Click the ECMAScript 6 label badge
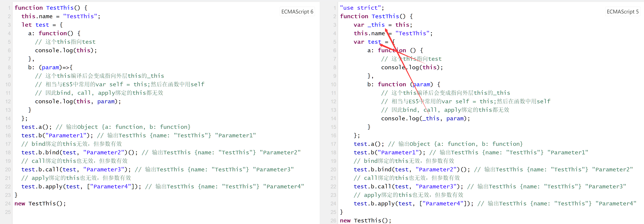The width and height of the screenshot is (644, 224). (297, 12)
